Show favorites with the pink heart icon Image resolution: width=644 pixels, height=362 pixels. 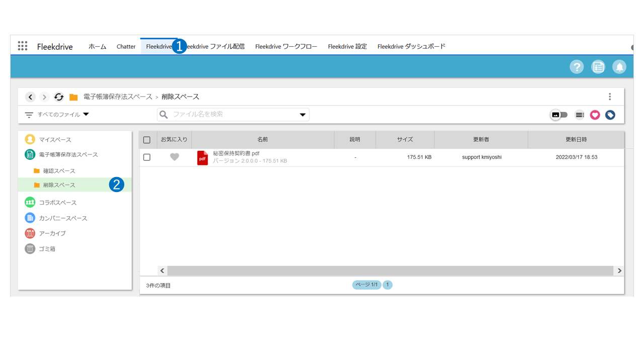595,115
